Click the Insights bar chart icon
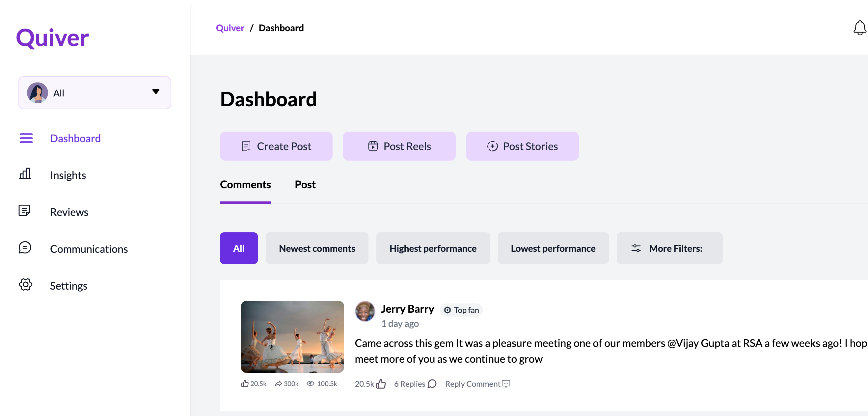This screenshot has height=416, width=868. tap(25, 173)
